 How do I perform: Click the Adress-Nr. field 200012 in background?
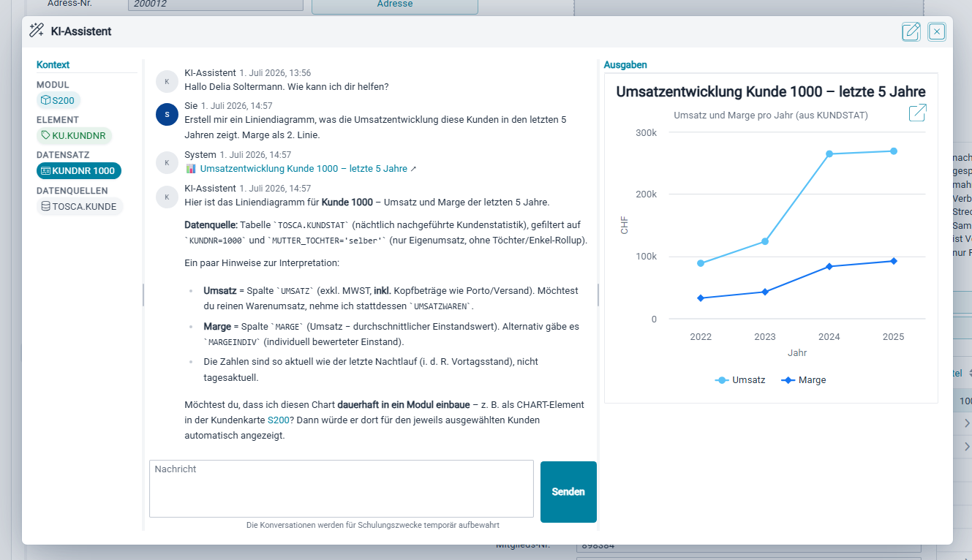coord(216,4)
